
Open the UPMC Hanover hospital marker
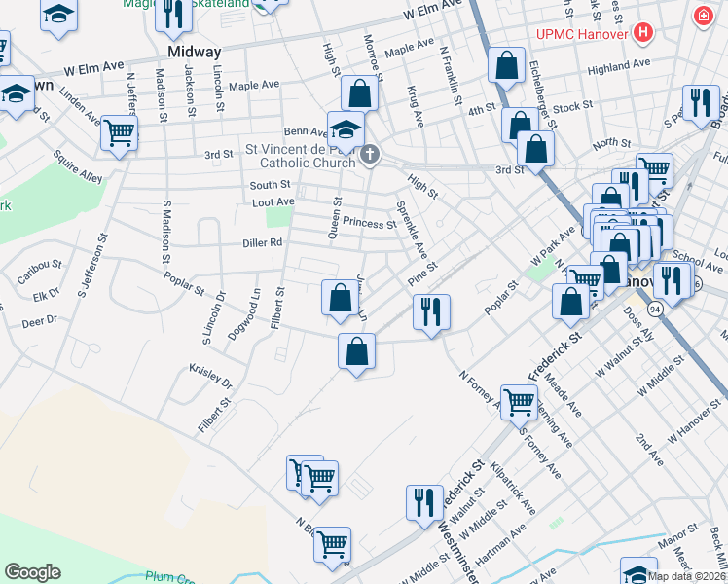[643, 32]
